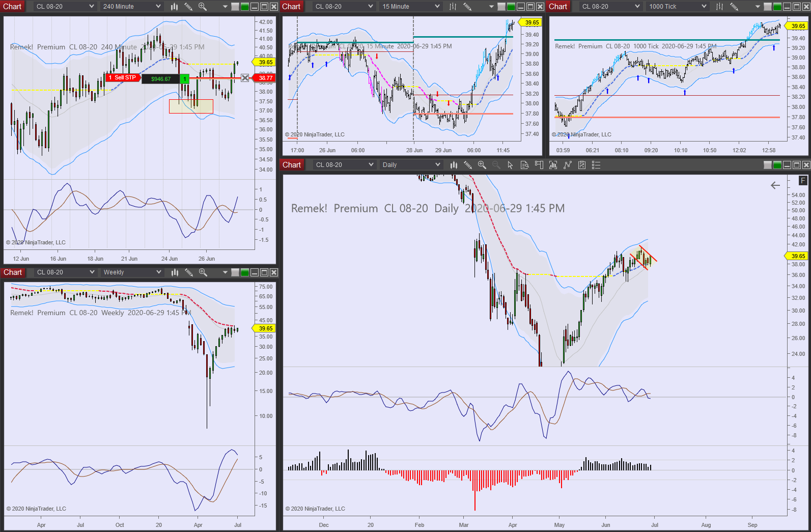811x532 pixels.
Task: Expand toolbar overflow arrow in Weekly chart
Action: [225, 273]
